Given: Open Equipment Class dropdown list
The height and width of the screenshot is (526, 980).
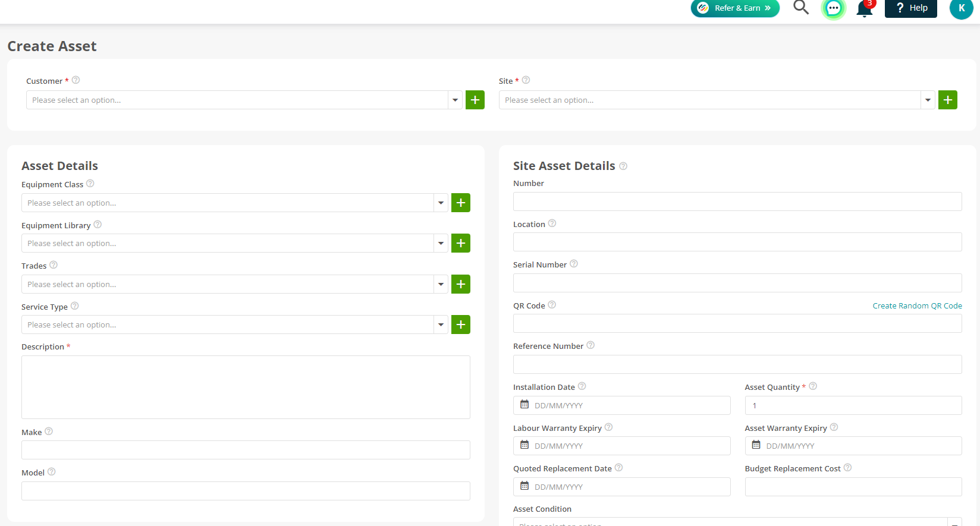Looking at the screenshot, I should click(441, 203).
